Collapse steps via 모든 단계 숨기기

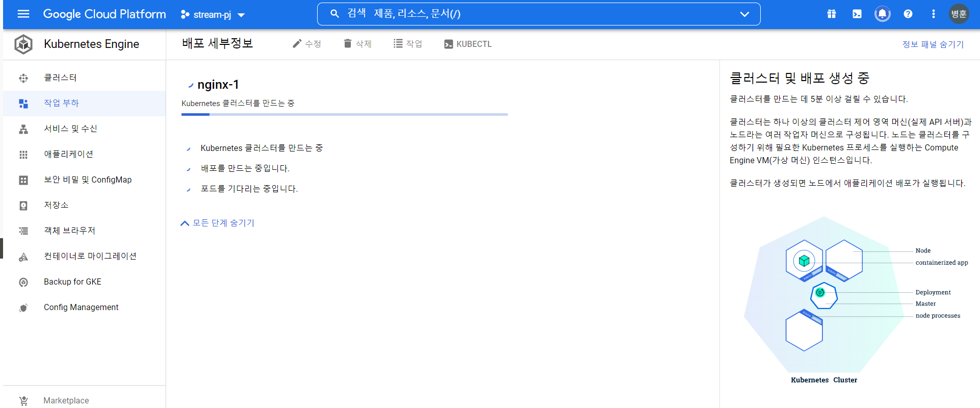pos(218,223)
